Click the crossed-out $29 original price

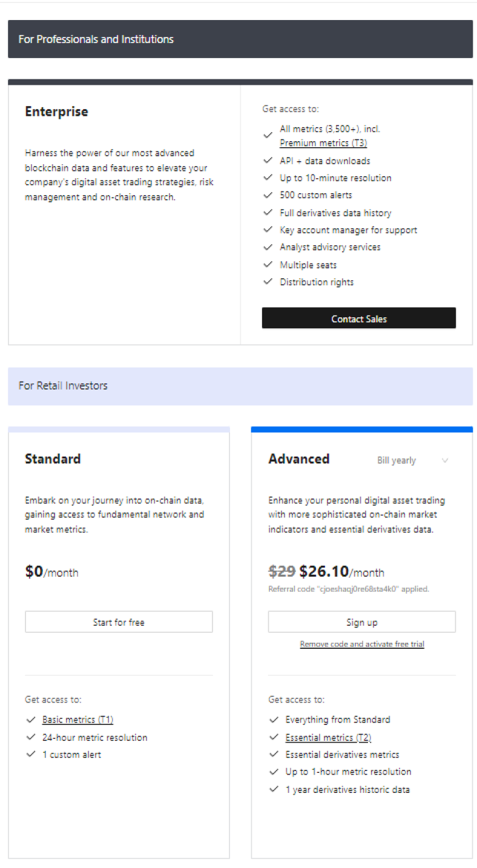(x=280, y=571)
